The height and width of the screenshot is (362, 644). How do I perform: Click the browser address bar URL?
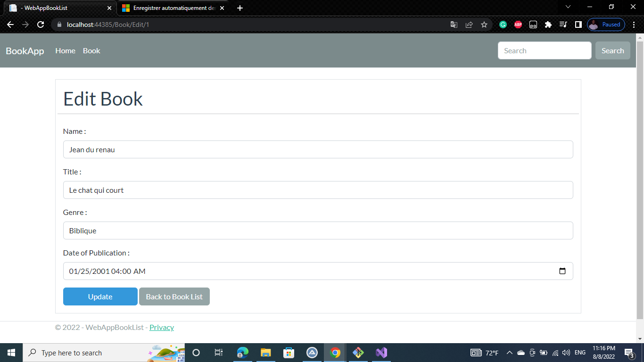tap(108, 25)
